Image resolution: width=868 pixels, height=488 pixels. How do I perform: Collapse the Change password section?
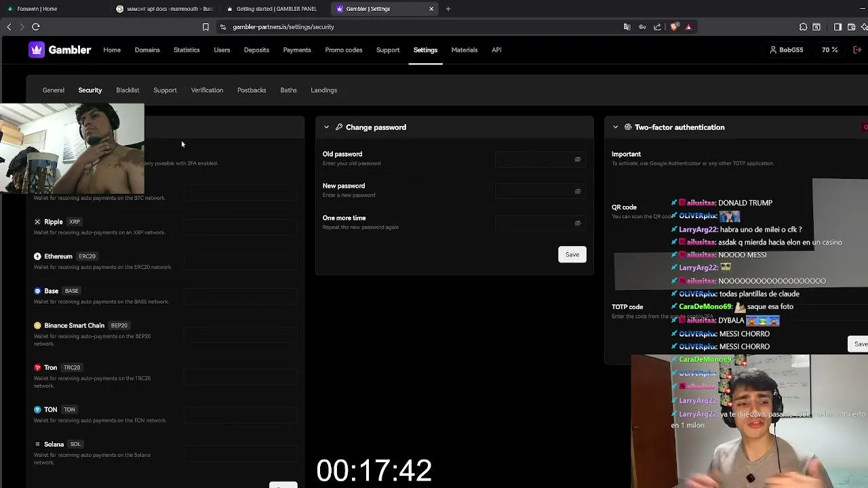pos(326,127)
